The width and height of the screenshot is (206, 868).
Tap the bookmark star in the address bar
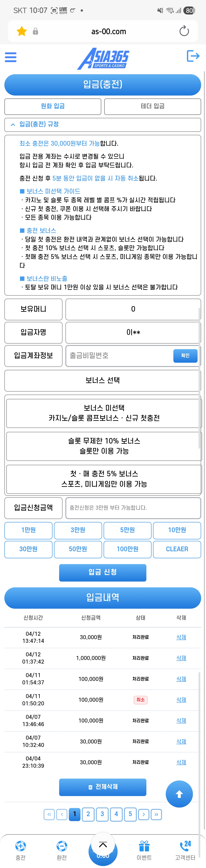(21, 31)
